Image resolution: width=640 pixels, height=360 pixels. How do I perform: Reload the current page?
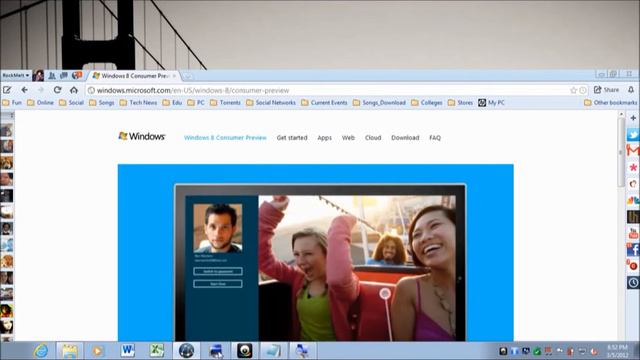tap(58, 90)
